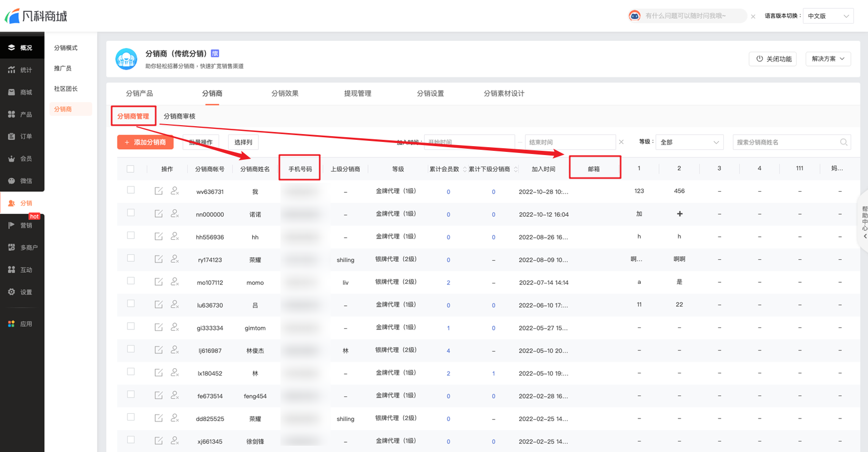Open the 多商户 multi-merchant sidebar item
The width and height of the screenshot is (868, 452).
[22, 247]
